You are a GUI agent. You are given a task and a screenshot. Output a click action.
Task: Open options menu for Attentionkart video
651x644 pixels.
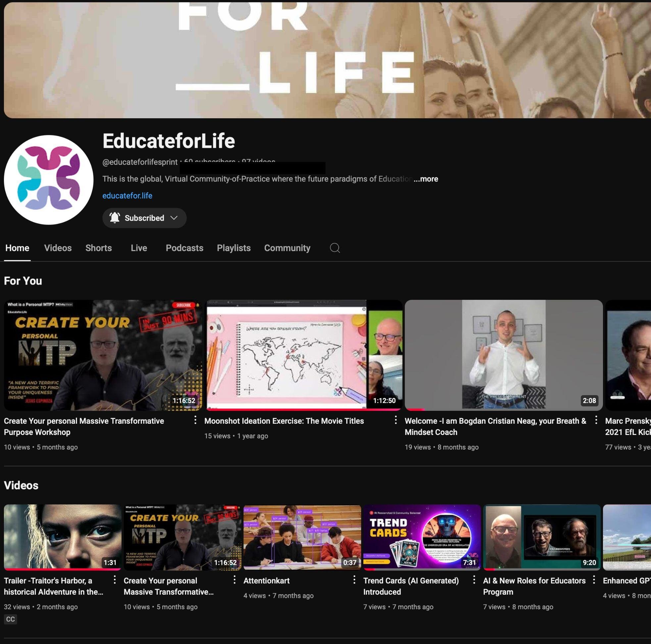[x=354, y=580]
